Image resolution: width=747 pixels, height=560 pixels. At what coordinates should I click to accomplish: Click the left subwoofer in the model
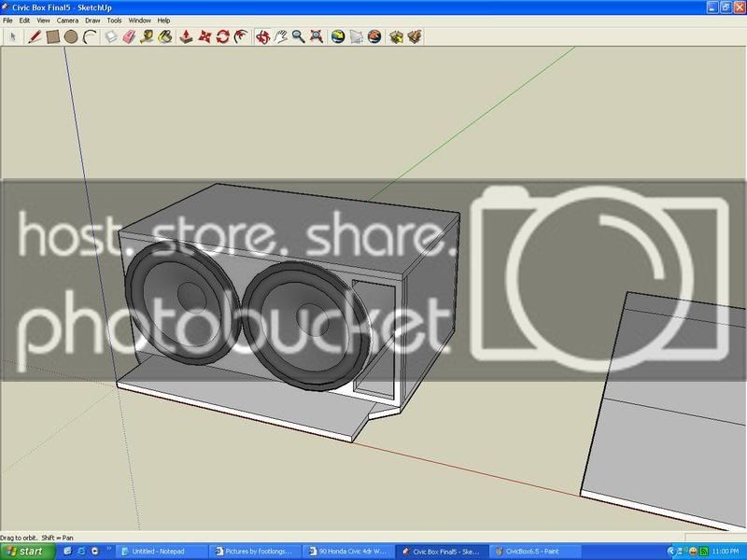[x=182, y=304]
